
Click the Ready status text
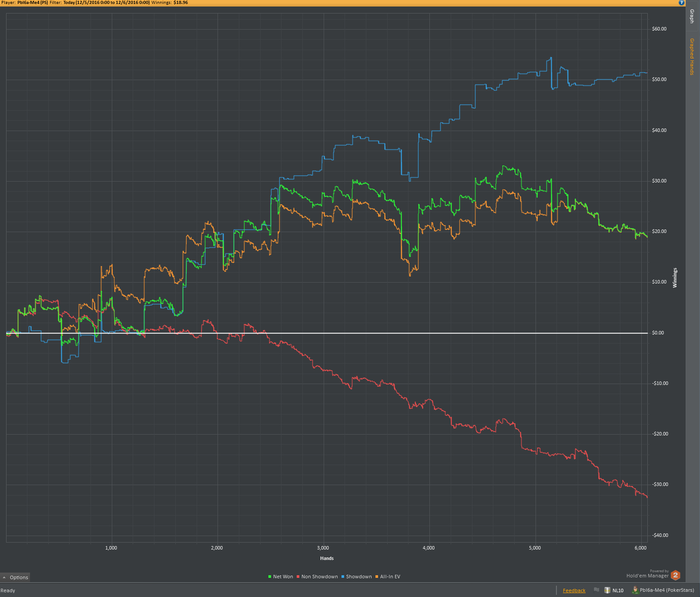8,590
